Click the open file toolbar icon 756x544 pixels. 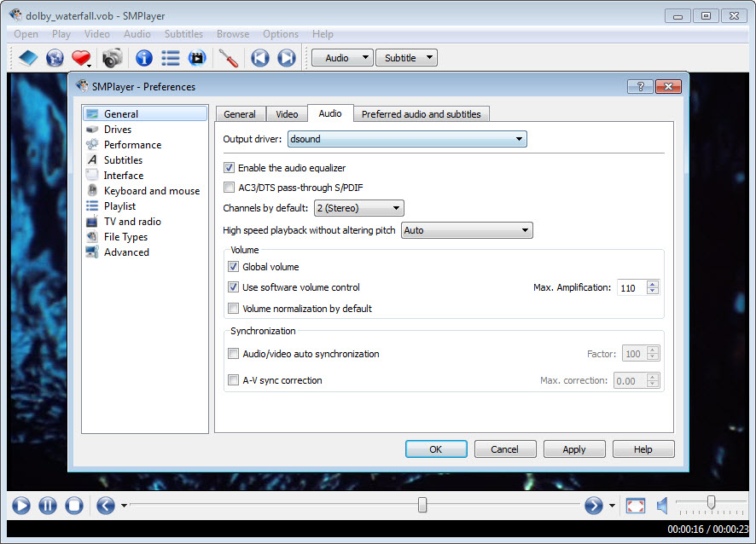click(x=28, y=58)
